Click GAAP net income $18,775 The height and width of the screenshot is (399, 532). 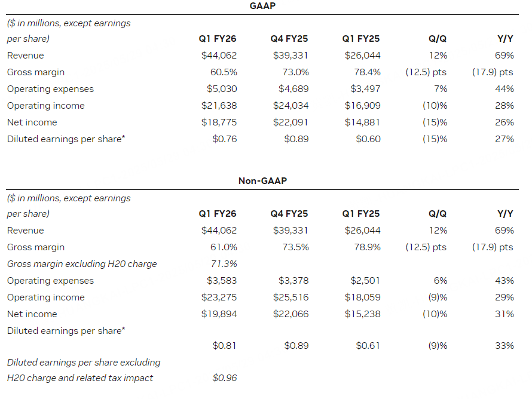(x=219, y=122)
